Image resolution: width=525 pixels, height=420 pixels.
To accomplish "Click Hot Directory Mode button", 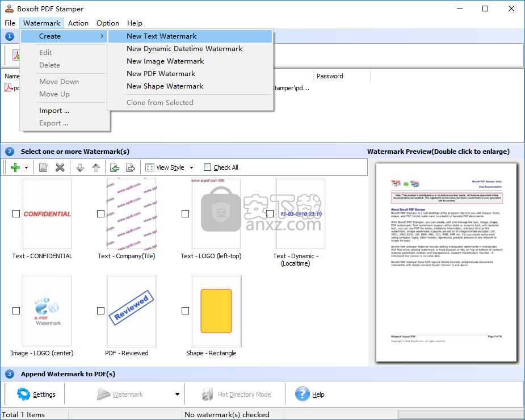I will (236, 394).
